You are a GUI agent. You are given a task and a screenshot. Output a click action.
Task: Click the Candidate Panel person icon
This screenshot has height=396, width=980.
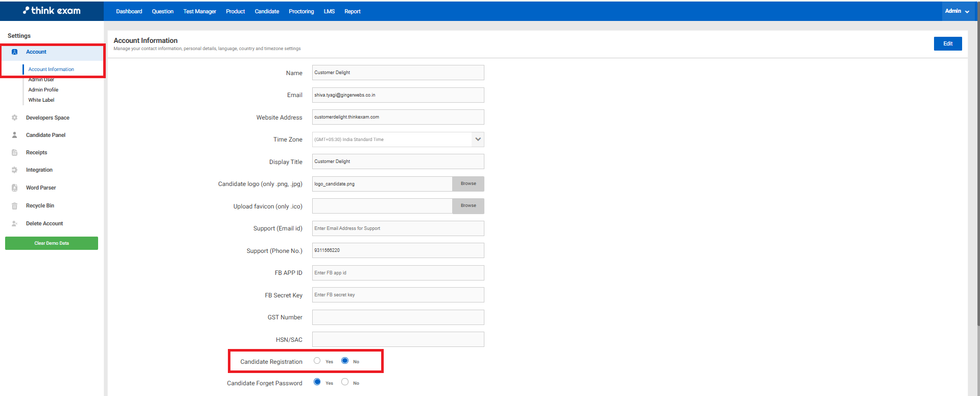[x=14, y=135]
